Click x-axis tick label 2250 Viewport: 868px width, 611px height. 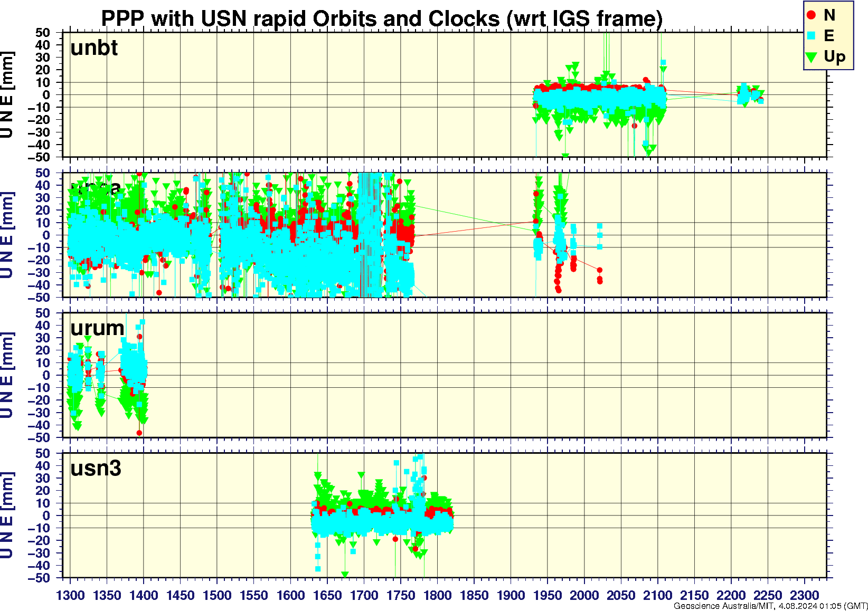click(x=768, y=595)
